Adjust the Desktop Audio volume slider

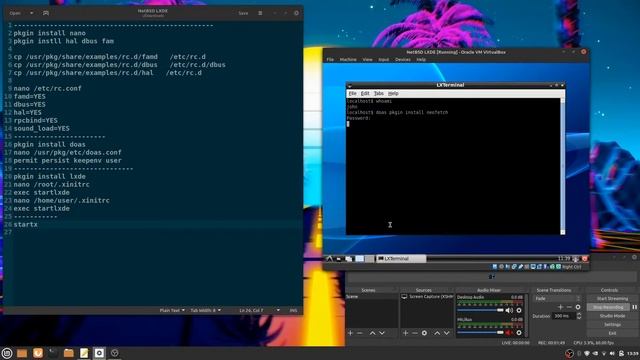pyautogui.click(x=480, y=311)
